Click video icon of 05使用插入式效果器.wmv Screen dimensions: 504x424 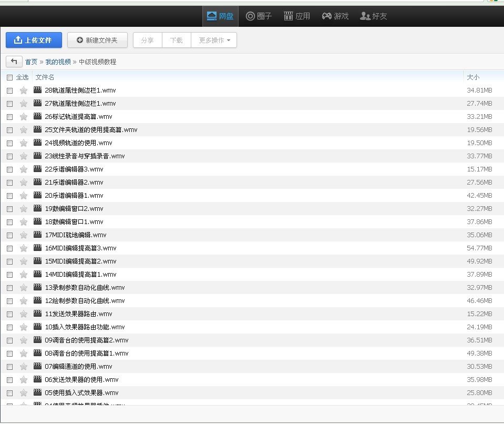tap(38, 392)
